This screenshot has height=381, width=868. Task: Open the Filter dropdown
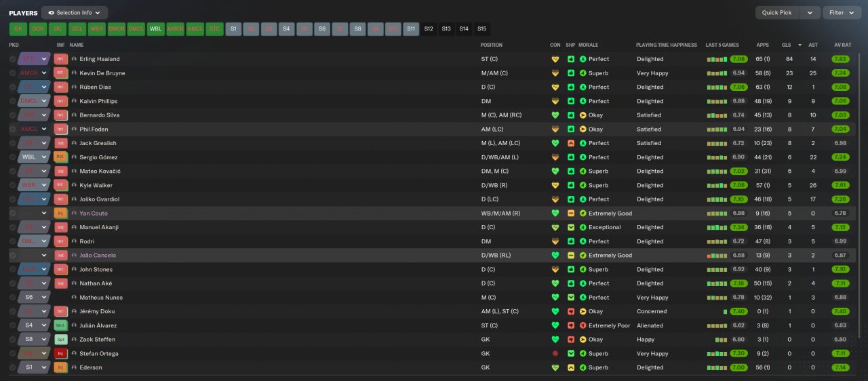click(x=842, y=13)
